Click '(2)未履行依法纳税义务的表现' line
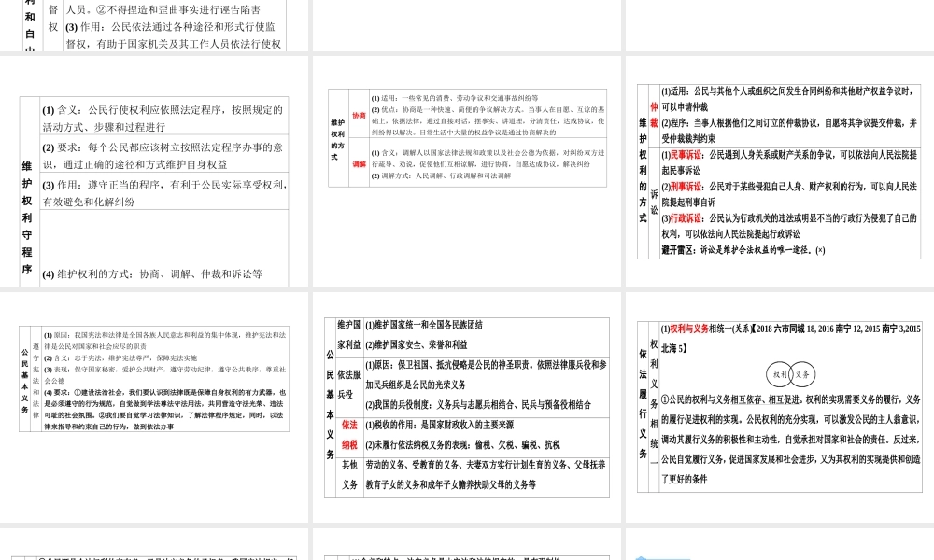The image size is (934, 560). pyautogui.click(x=462, y=444)
